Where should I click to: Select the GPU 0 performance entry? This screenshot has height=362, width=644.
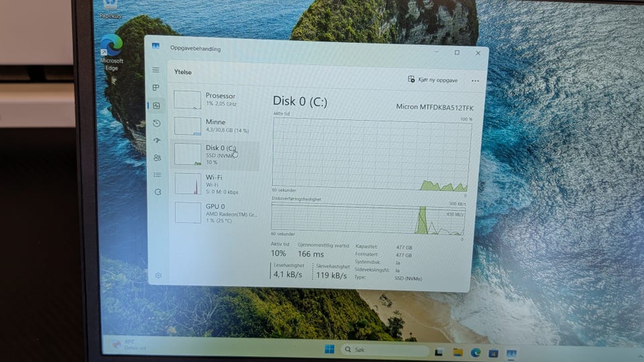click(x=216, y=213)
